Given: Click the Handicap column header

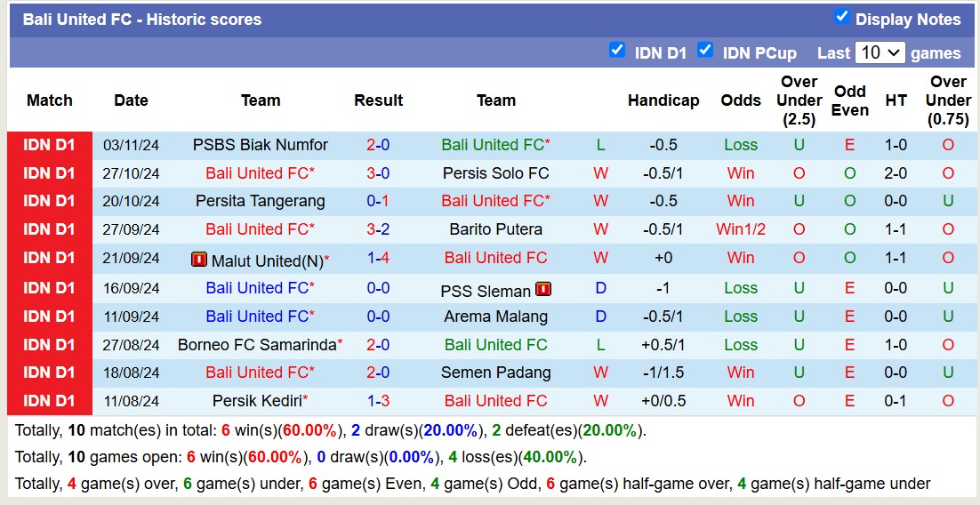Looking at the screenshot, I should [663, 100].
